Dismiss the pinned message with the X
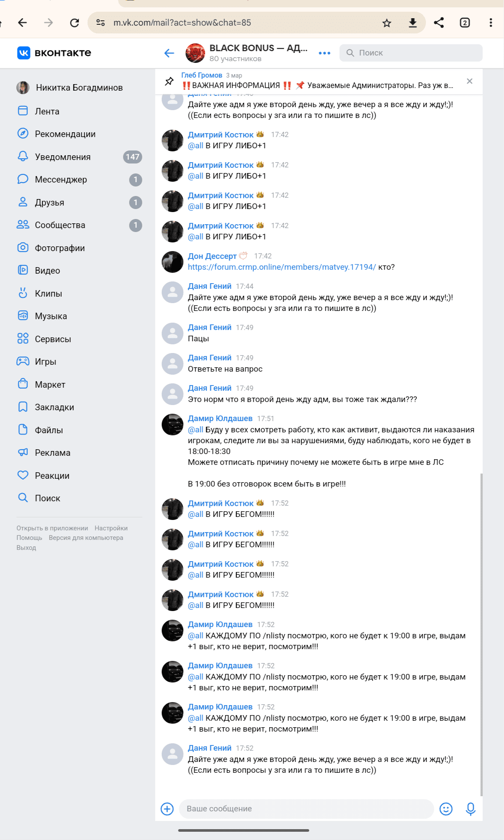Image resolution: width=504 pixels, height=840 pixels. [470, 81]
